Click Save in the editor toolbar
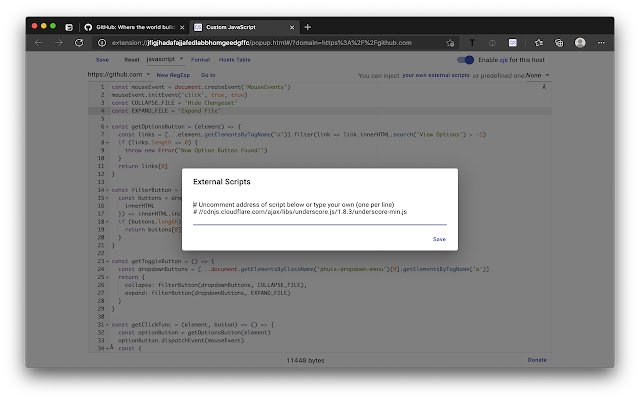 [x=102, y=60]
